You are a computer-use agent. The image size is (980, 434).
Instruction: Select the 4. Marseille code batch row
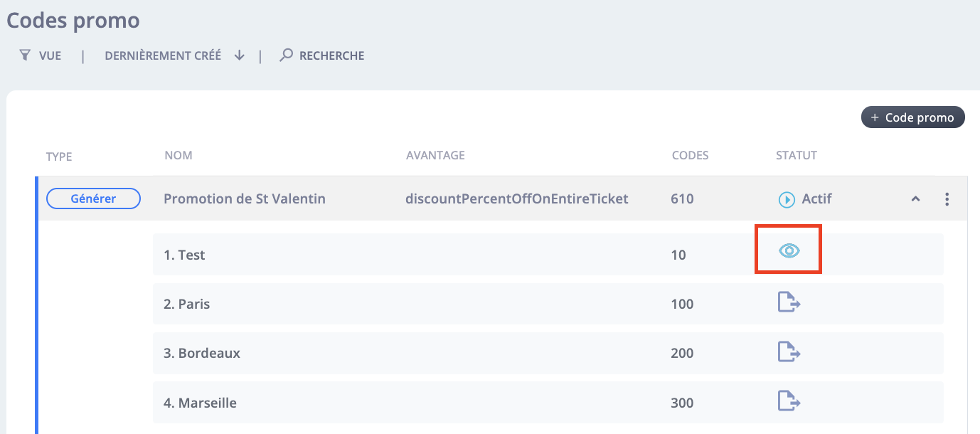548,403
